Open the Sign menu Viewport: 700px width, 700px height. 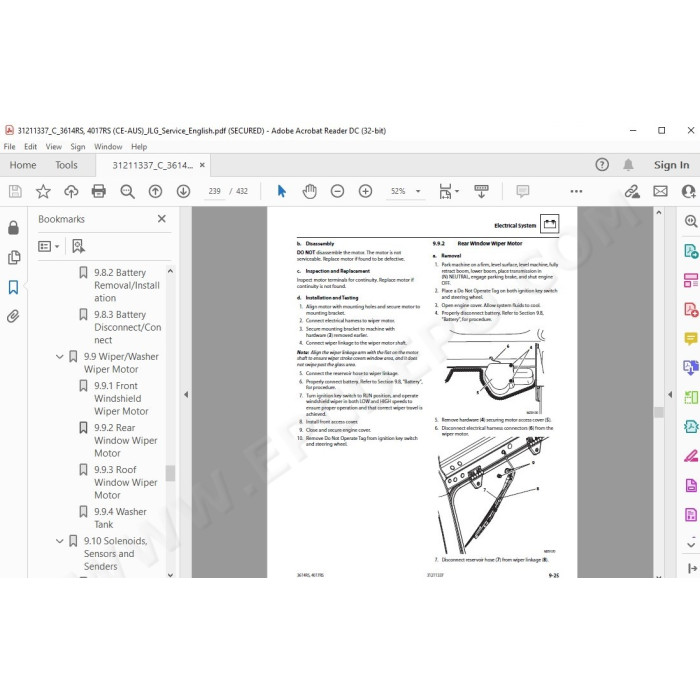point(78,147)
